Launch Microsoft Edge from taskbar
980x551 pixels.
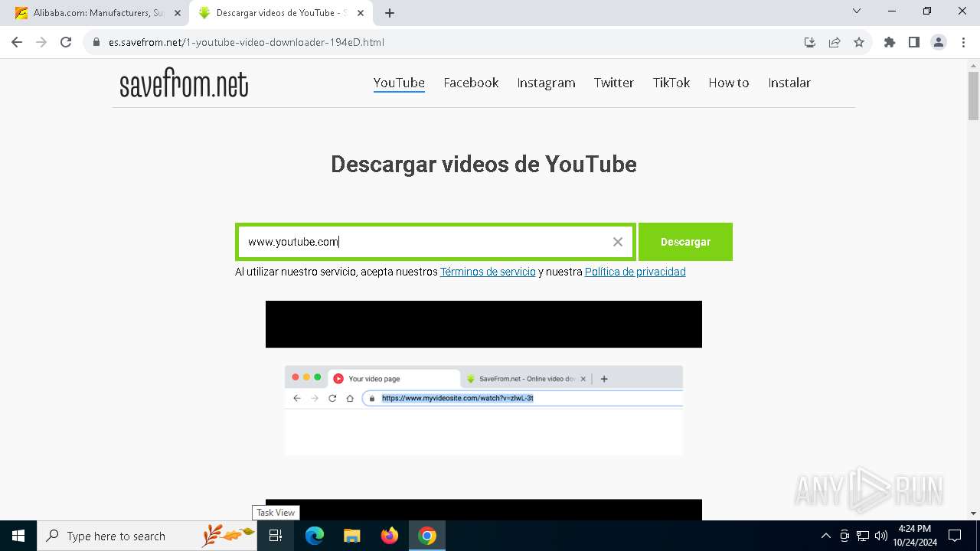pos(315,536)
